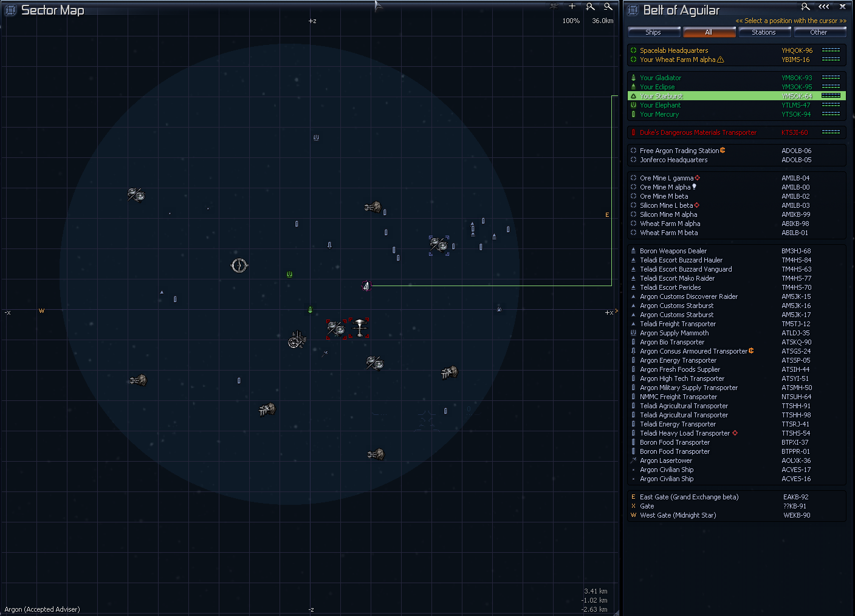The width and height of the screenshot is (855, 616).
Task: Switch to the Stations filter tab
Action: tap(763, 32)
